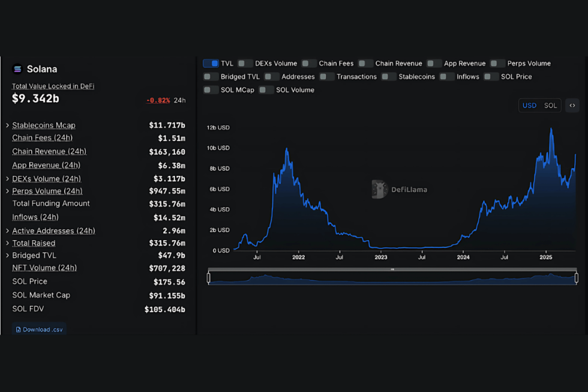
Task: Turn on the Stablecoins chart toggle
Action: coord(389,76)
